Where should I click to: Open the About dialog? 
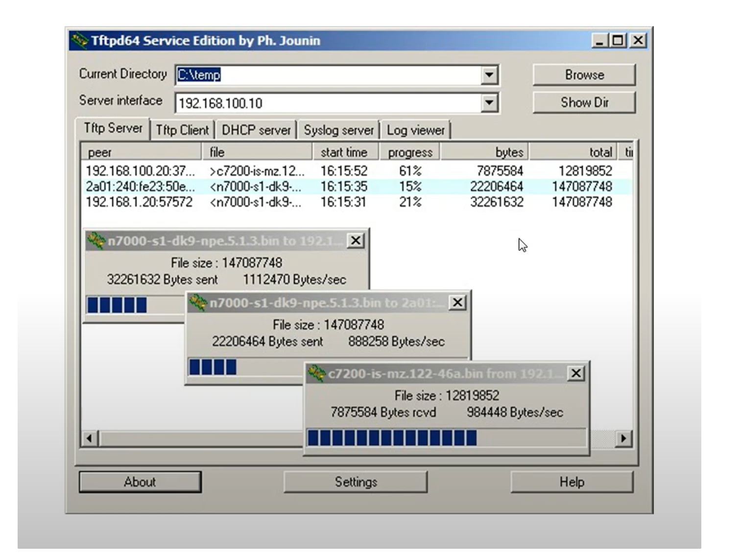[140, 482]
